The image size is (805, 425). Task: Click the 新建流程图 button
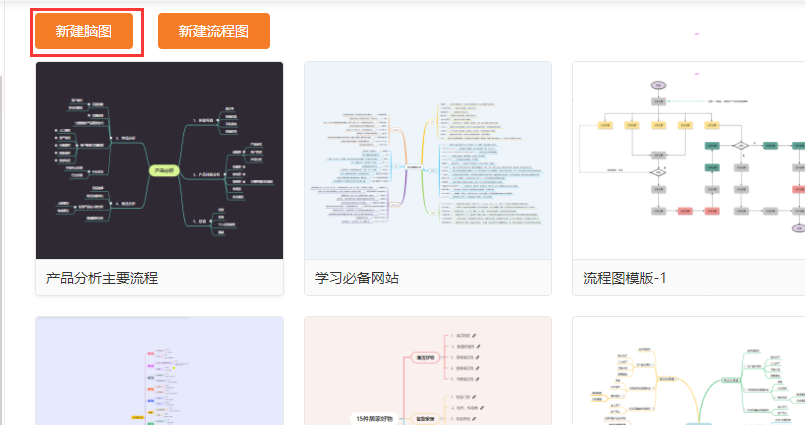pyautogui.click(x=213, y=31)
